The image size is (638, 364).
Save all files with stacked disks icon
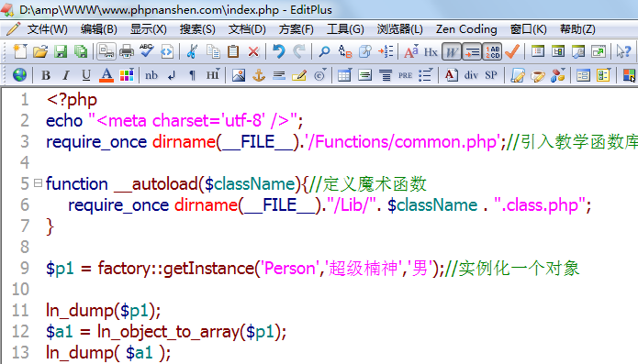click(x=81, y=51)
